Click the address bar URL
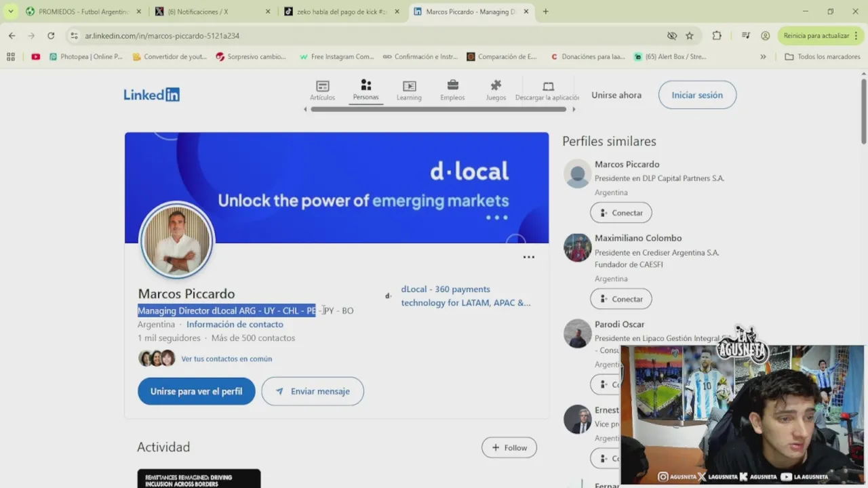Image resolution: width=868 pixels, height=488 pixels. [162, 36]
